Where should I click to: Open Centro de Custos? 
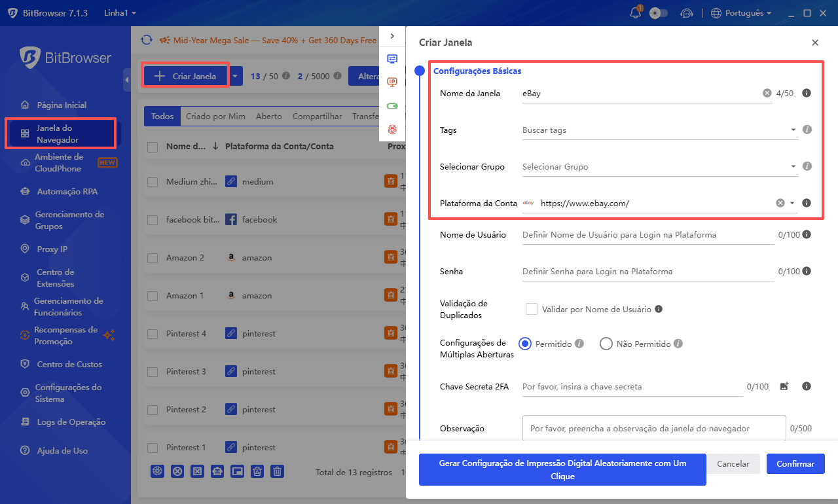pyautogui.click(x=69, y=364)
